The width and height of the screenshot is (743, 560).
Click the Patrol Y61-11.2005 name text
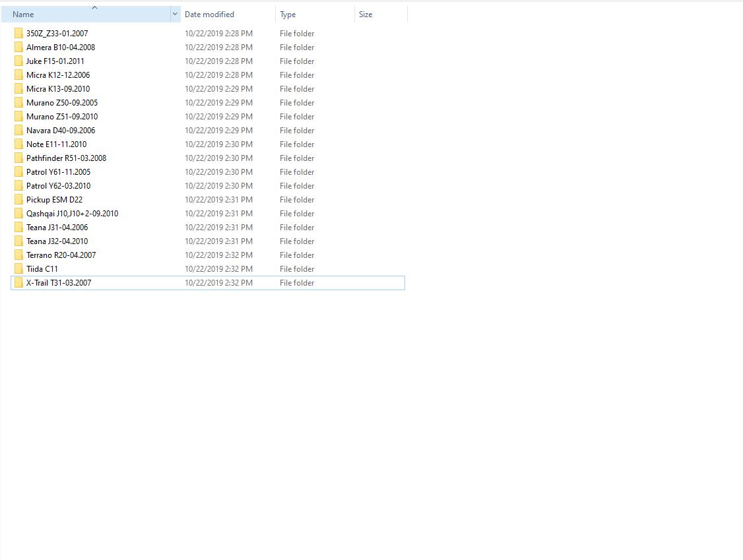(x=58, y=171)
